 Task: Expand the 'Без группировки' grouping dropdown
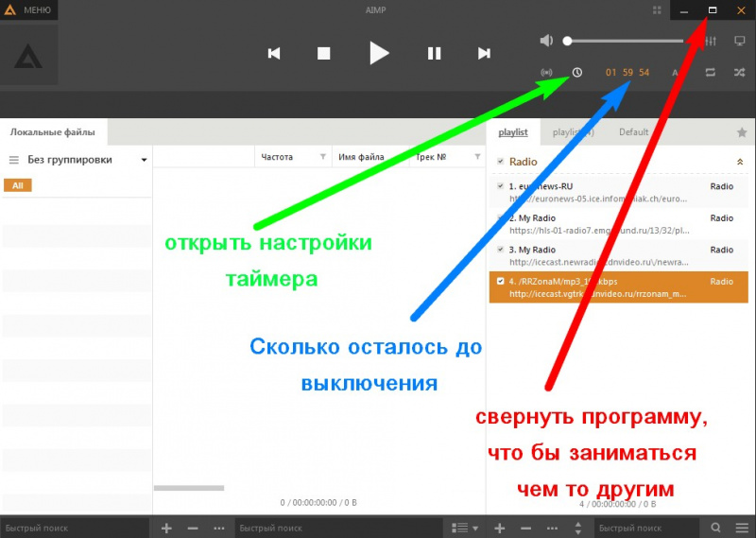(x=144, y=160)
